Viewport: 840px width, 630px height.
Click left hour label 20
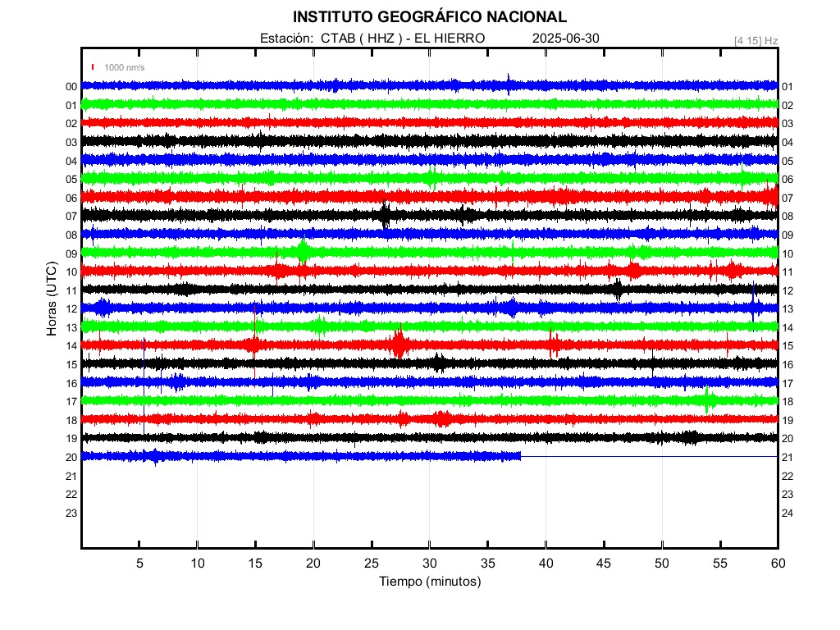click(71, 458)
